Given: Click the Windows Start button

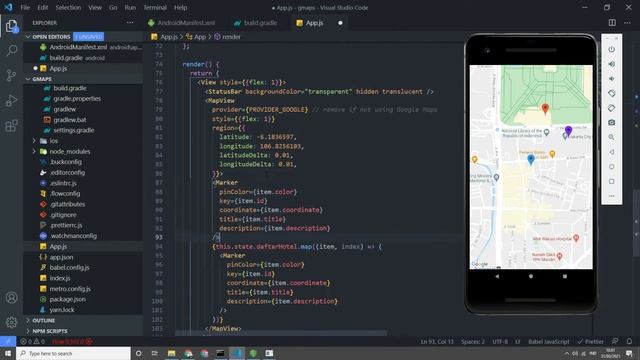Looking at the screenshot, I should pyautogui.click(x=8, y=353).
